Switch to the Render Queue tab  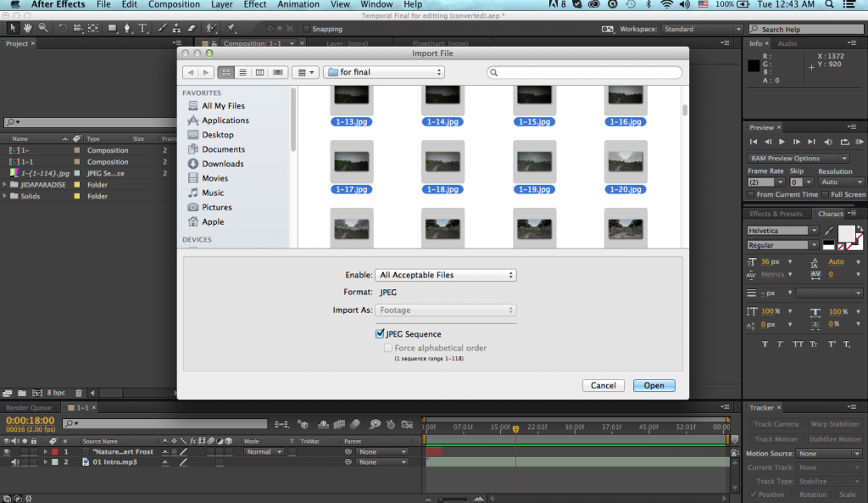click(x=28, y=407)
